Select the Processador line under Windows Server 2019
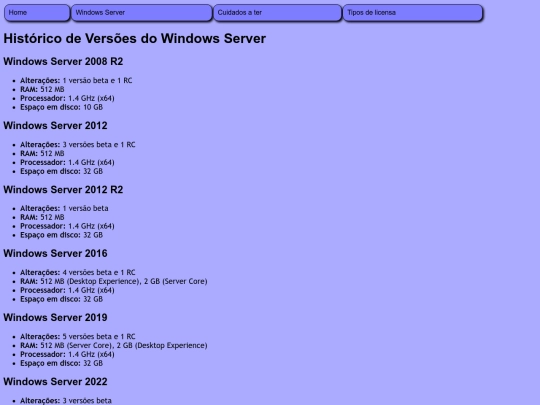The height and width of the screenshot is (405, 540). point(67,354)
